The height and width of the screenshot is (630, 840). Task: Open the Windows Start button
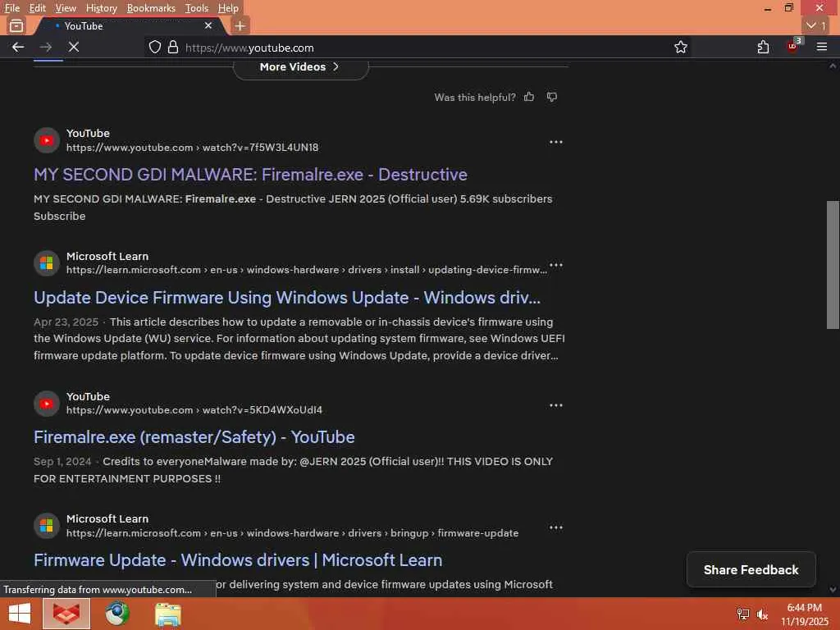(20, 614)
